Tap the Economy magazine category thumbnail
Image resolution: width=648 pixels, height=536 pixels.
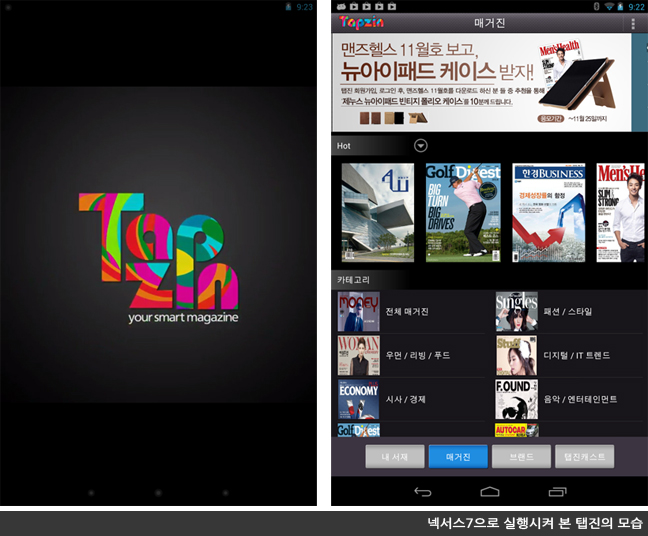click(359, 399)
